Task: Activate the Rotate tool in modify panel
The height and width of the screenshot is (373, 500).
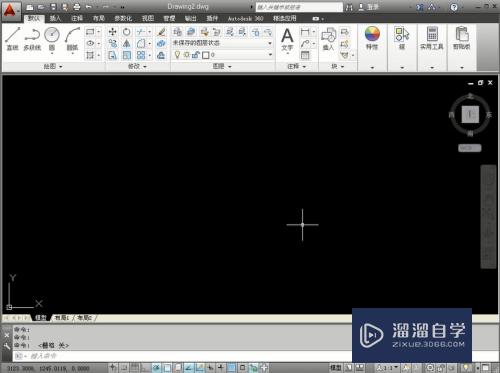Action: point(127,32)
